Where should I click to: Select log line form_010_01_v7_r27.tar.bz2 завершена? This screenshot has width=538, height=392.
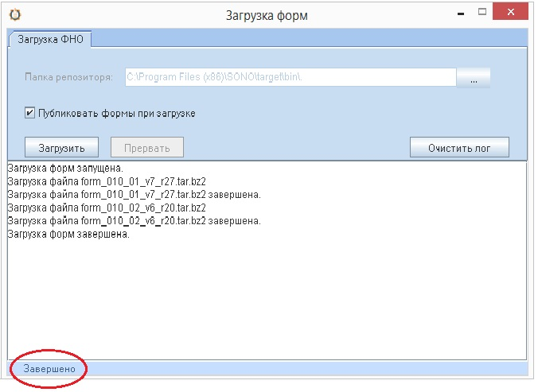tap(134, 195)
